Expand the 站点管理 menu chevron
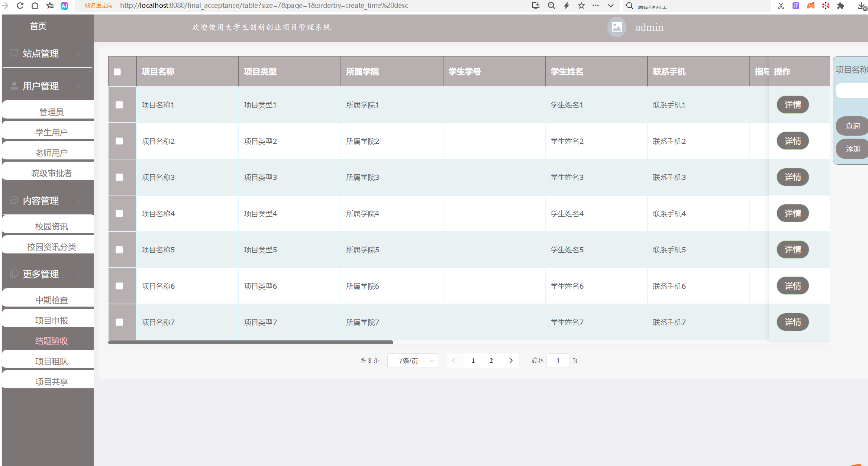 click(x=79, y=54)
